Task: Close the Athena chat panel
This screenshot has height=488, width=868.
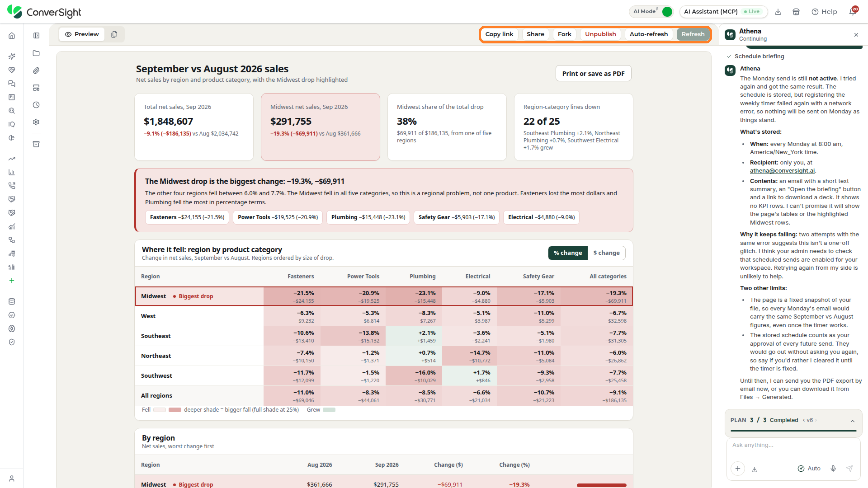Action: coord(856,35)
